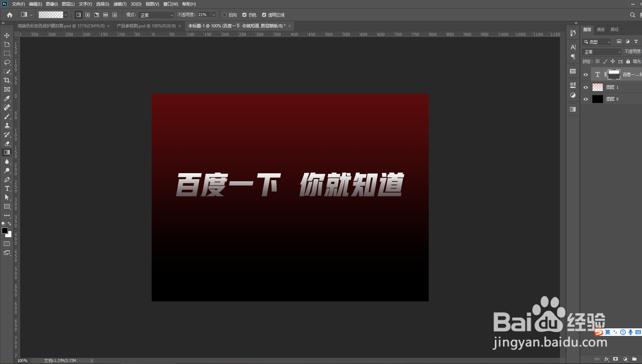Open the layer filter 类型 dropdown
Image resolution: width=642 pixels, height=364 pixels.
[597, 42]
